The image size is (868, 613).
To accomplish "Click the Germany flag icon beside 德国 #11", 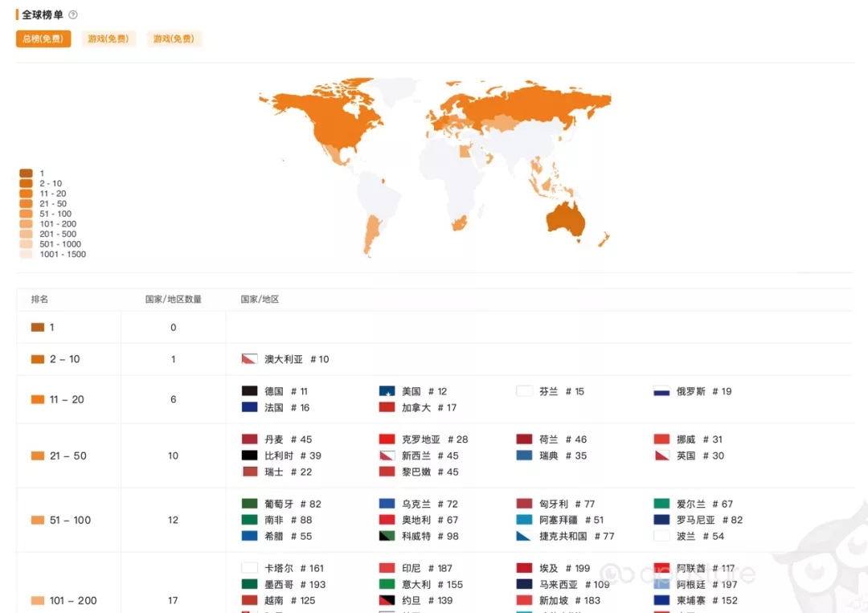I will pyautogui.click(x=250, y=391).
